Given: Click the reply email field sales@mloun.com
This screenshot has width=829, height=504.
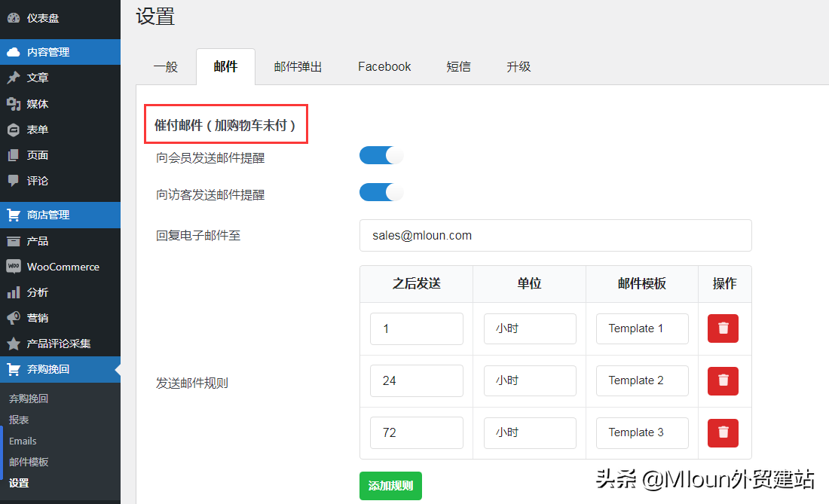Looking at the screenshot, I should tap(555, 236).
